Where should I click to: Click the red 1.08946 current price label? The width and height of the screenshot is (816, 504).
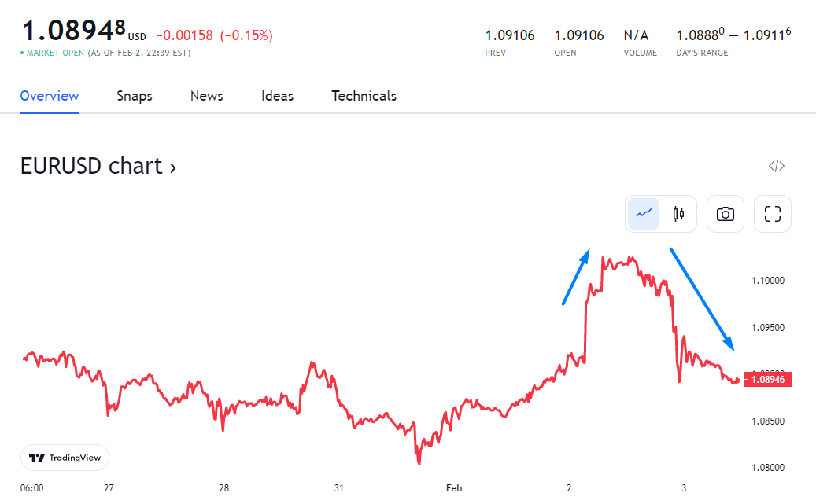[x=767, y=380]
